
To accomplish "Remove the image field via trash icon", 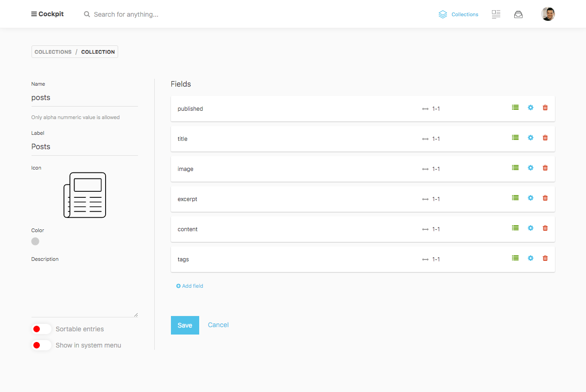I will [x=545, y=168].
